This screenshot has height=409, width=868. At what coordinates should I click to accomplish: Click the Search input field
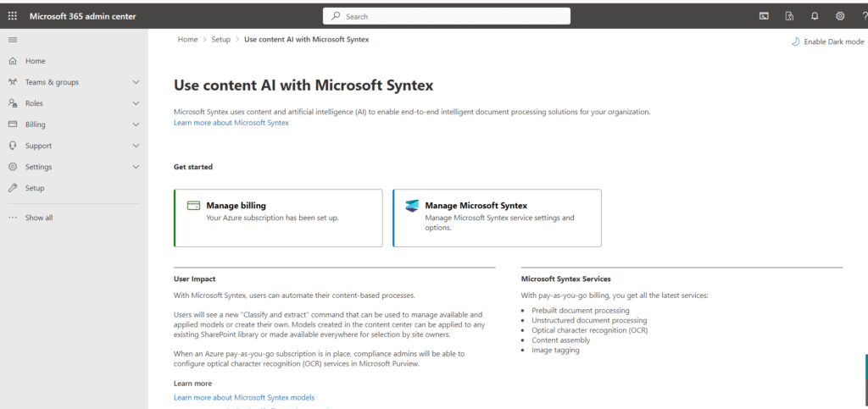447,16
